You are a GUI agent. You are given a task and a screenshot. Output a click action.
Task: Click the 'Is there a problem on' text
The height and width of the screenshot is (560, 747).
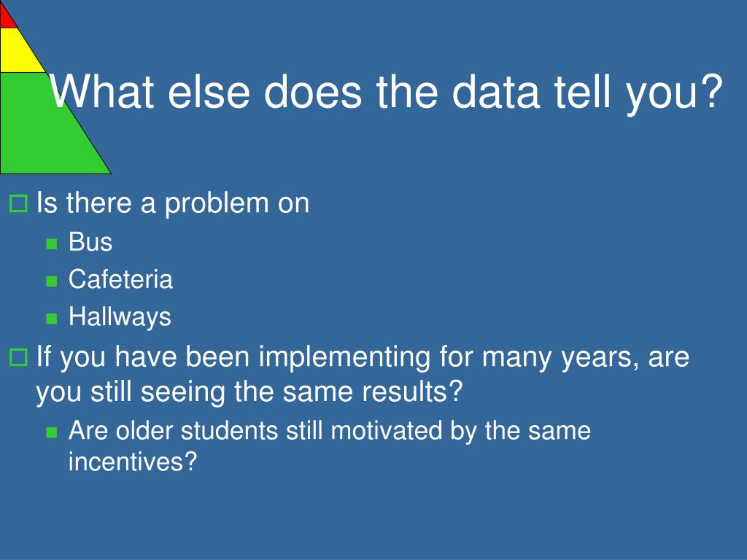173,203
